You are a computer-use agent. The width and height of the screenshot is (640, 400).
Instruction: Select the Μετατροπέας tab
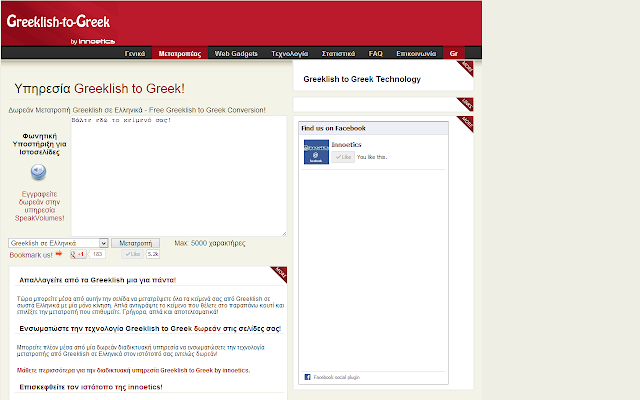pyautogui.click(x=180, y=53)
